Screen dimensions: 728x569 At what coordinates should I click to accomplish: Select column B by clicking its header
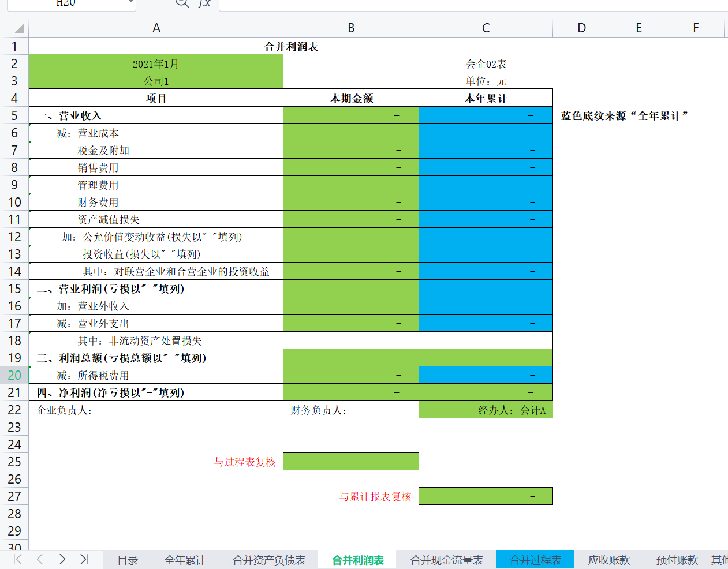(x=350, y=27)
